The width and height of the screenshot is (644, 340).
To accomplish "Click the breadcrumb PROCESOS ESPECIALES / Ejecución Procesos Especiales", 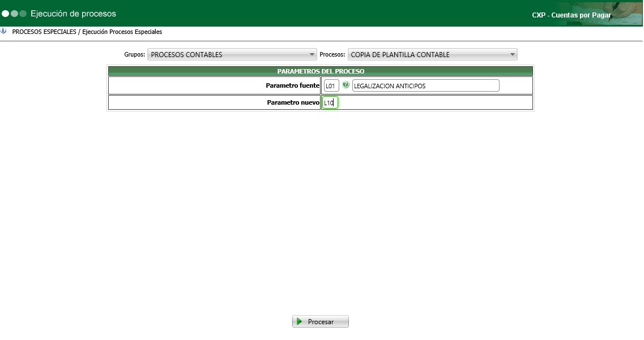I will (87, 32).
